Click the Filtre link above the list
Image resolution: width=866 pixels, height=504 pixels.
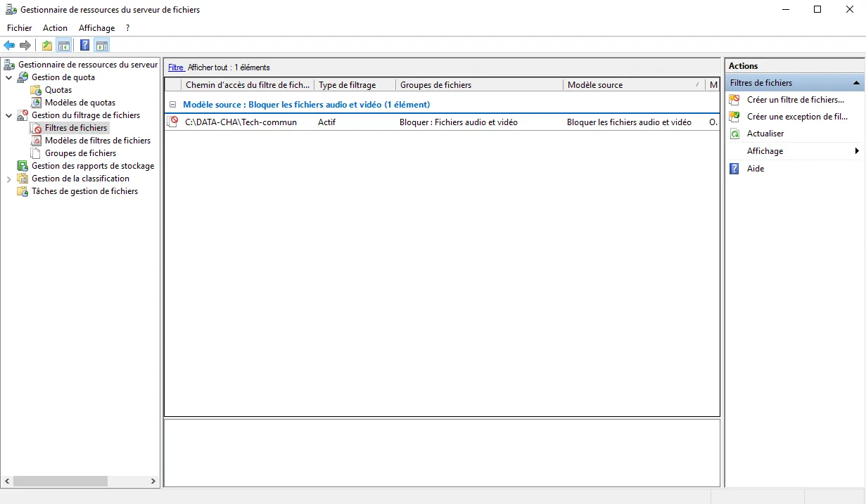(175, 67)
